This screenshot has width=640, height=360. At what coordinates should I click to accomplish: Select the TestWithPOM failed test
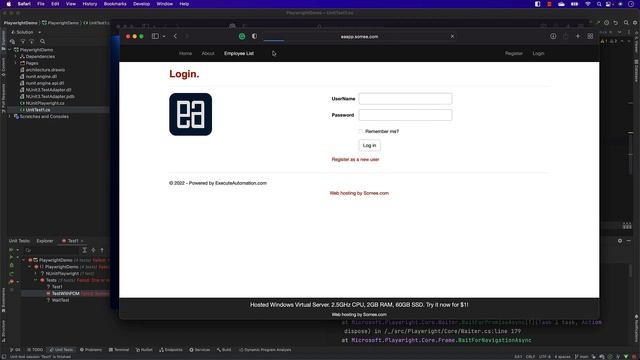[x=66, y=293]
